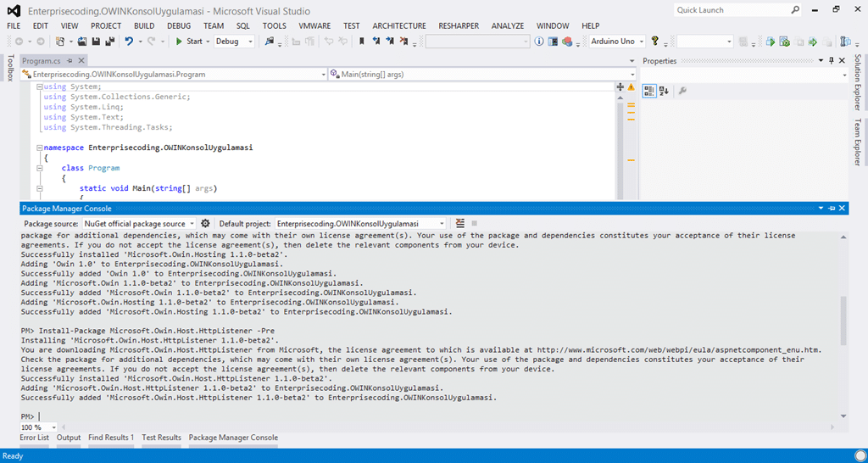868x463 pixels.
Task: Click the serial monitor window toolbar icon
Action: [553, 42]
